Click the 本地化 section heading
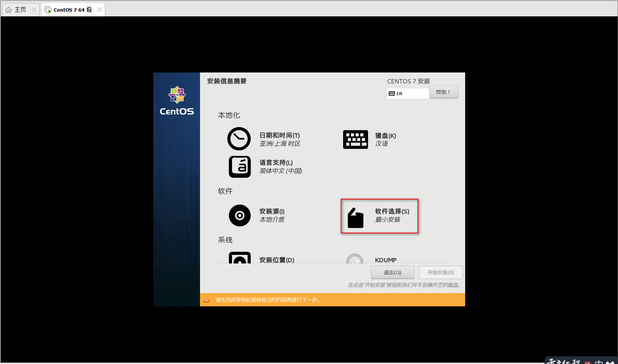This screenshot has height=364, width=618. [x=229, y=115]
